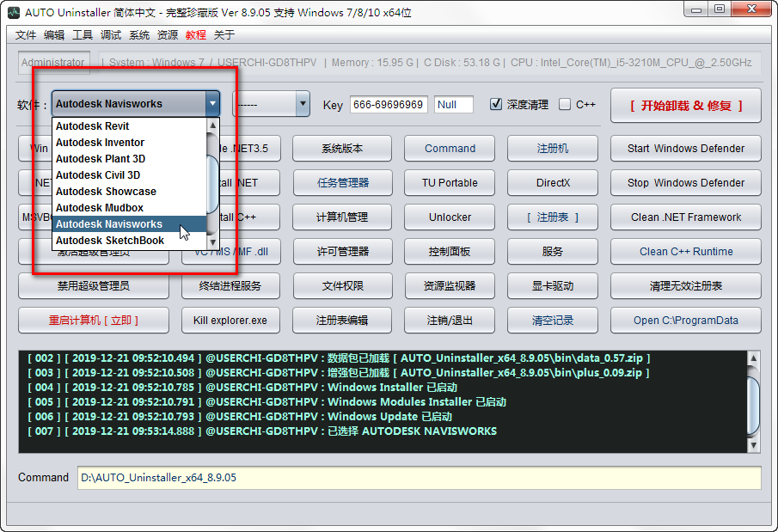Open 文件权限 button
The image size is (778, 532).
342,285
